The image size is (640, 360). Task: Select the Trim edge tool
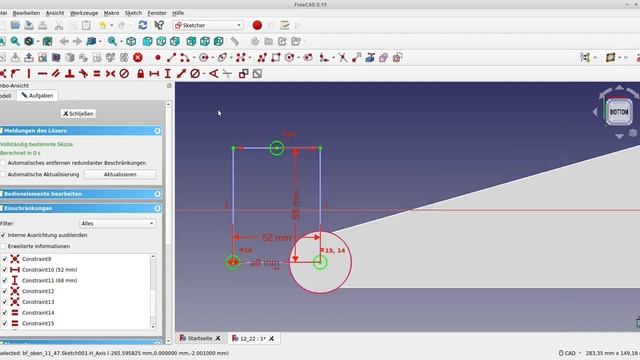[x=343, y=58]
